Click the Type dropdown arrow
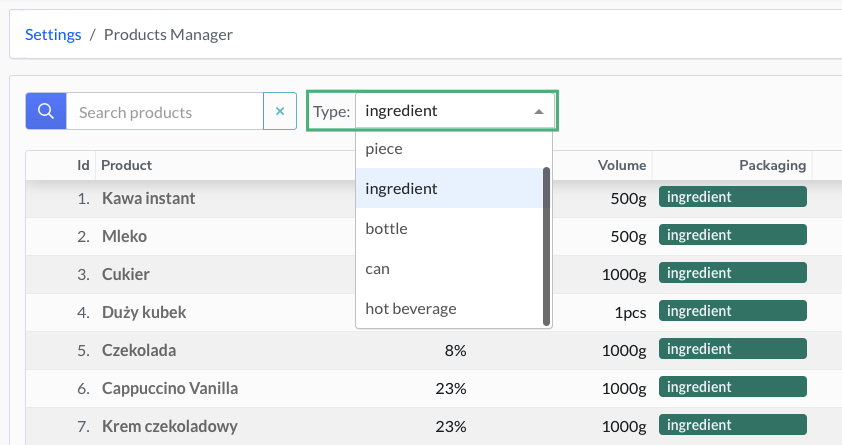 [x=539, y=111]
